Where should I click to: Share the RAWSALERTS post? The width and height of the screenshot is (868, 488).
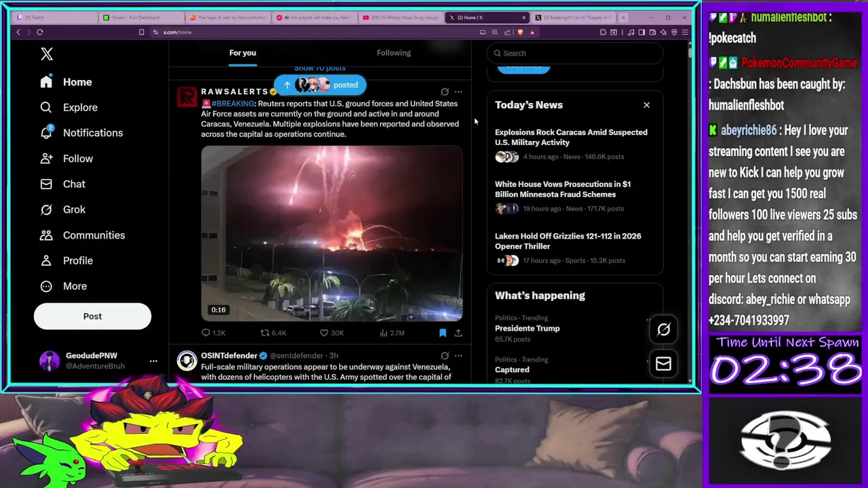pos(458,333)
